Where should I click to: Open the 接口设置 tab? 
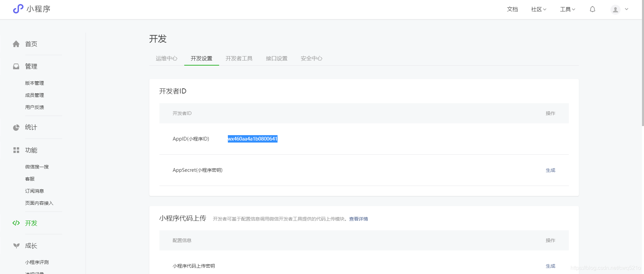click(277, 58)
